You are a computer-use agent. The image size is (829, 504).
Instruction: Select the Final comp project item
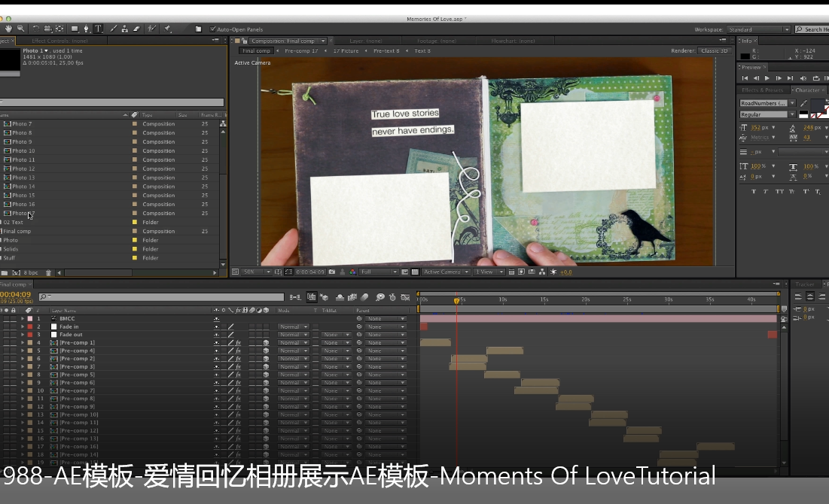17,231
